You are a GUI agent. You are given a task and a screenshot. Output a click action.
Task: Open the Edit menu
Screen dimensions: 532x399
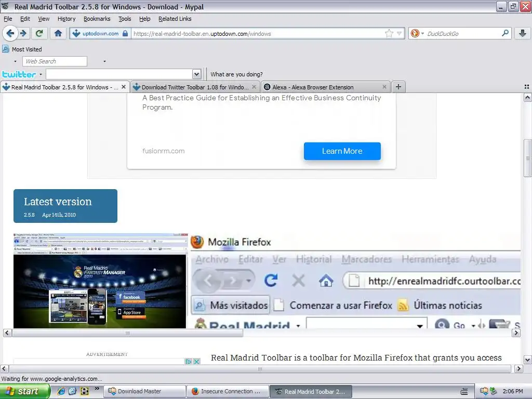click(x=25, y=19)
